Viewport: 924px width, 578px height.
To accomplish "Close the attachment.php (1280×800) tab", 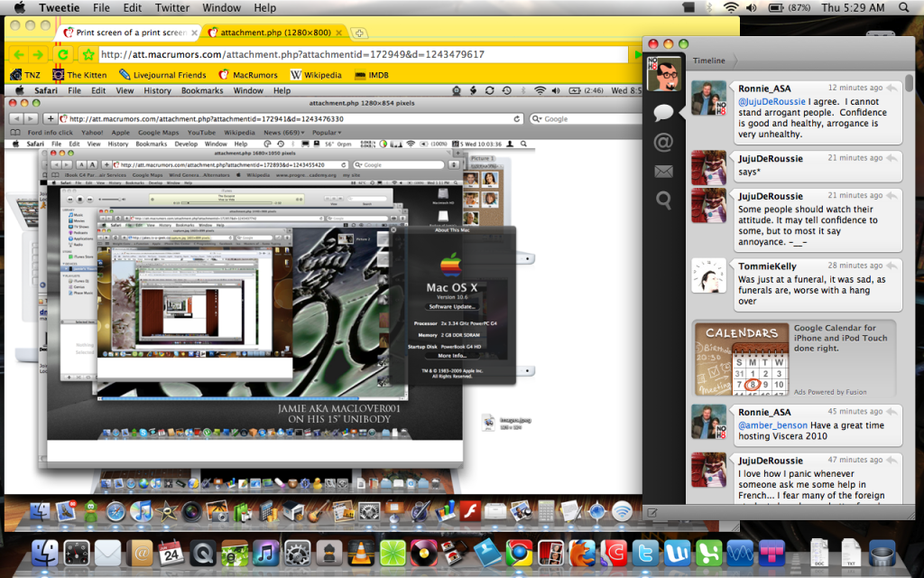I will tap(339, 33).
